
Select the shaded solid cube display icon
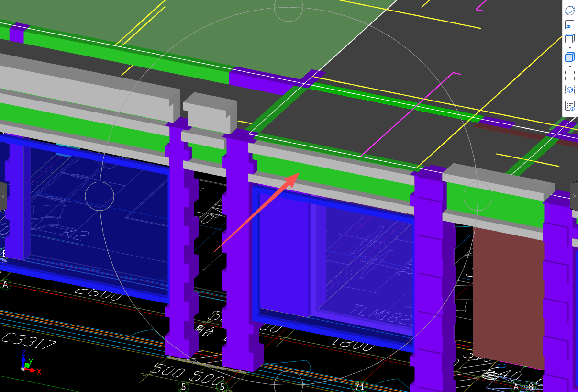coord(569,57)
